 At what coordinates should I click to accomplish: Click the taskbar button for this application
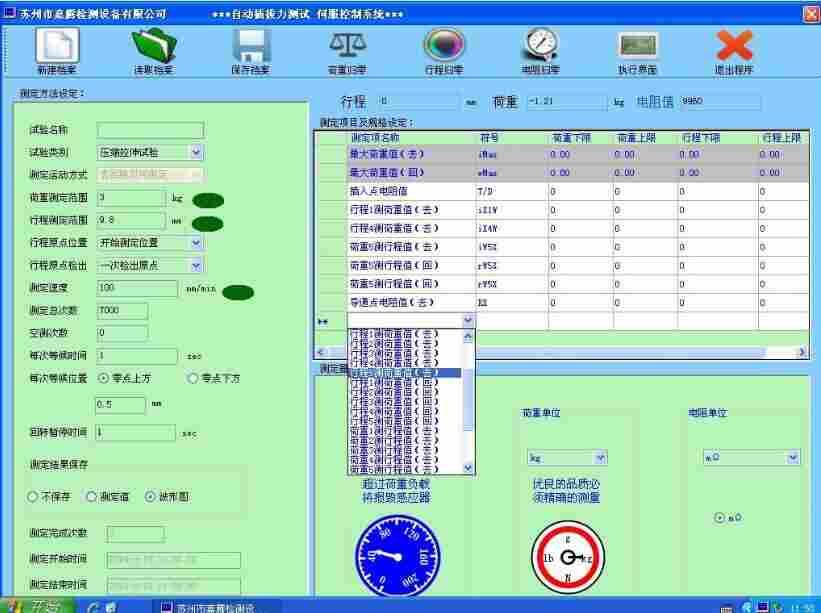(210, 606)
